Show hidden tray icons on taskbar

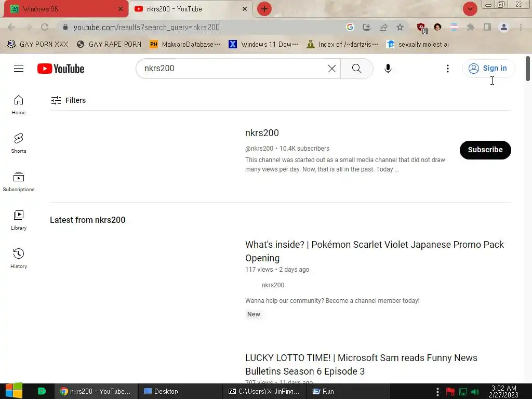pos(437,392)
